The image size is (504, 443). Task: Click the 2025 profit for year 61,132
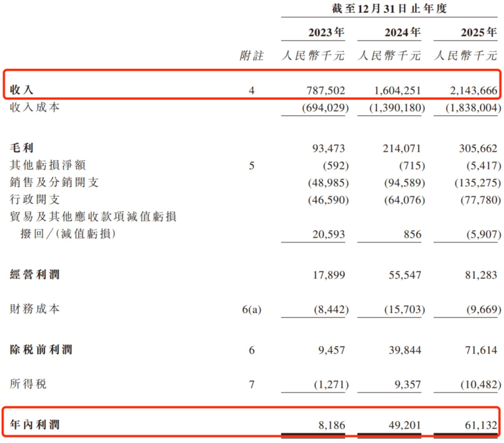coord(481,425)
